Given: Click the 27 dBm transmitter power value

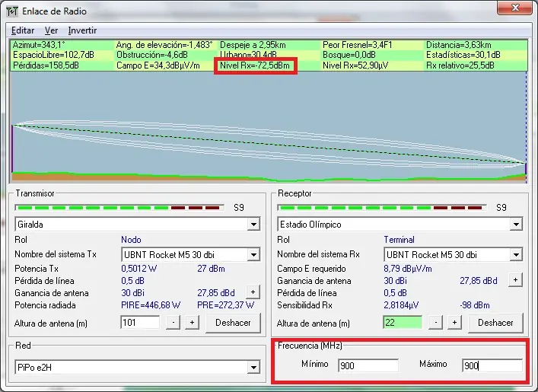Looking at the screenshot, I should point(211,269).
